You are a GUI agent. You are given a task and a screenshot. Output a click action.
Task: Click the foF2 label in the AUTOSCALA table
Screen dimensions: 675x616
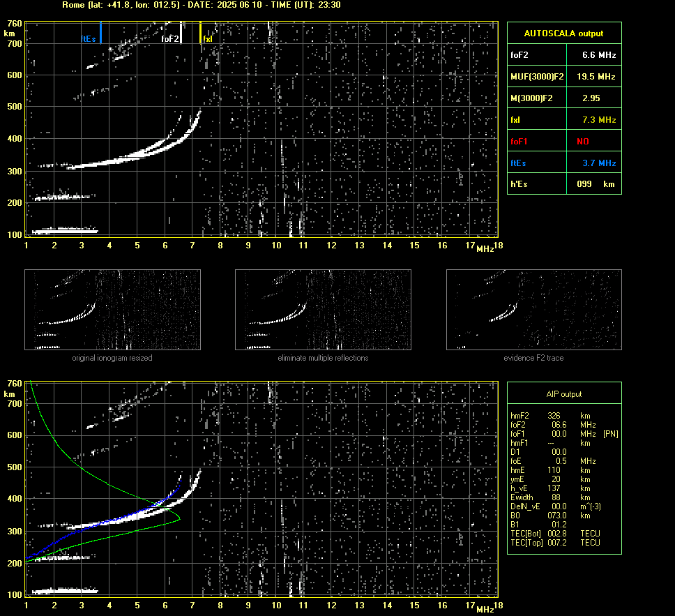519,55
